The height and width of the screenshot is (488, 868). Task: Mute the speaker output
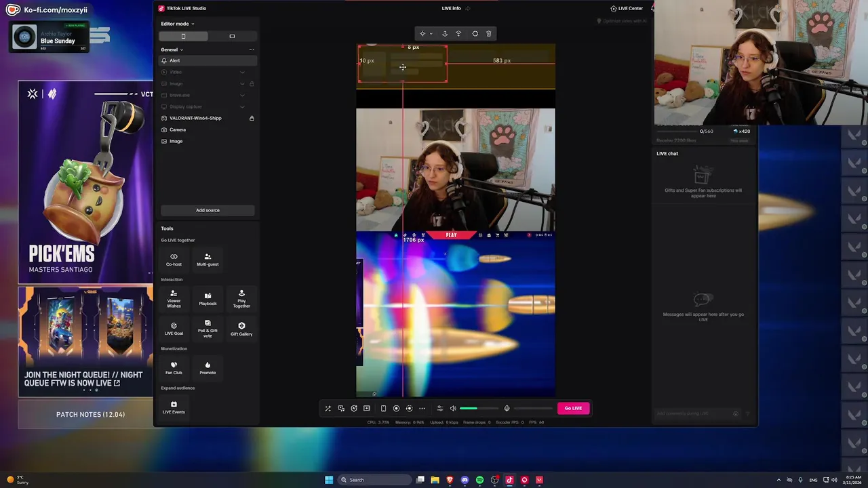(x=453, y=408)
